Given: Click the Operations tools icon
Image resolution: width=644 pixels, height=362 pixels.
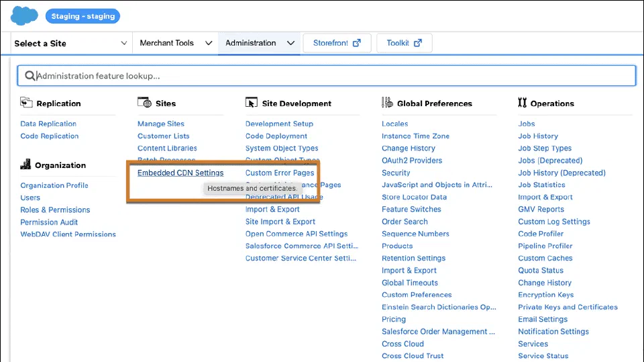Looking at the screenshot, I should (x=522, y=103).
